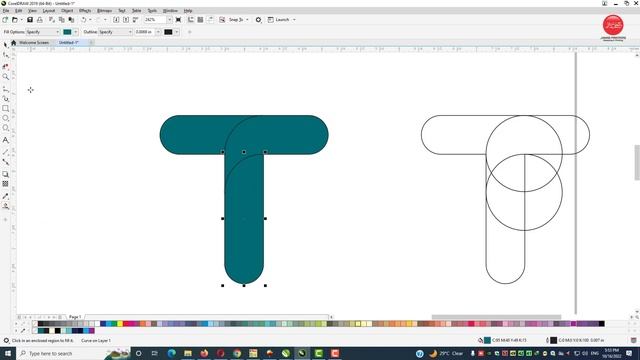Expand the Undo history dropdown arrow
Screen dimensions: 640x360
click(x=90, y=20)
